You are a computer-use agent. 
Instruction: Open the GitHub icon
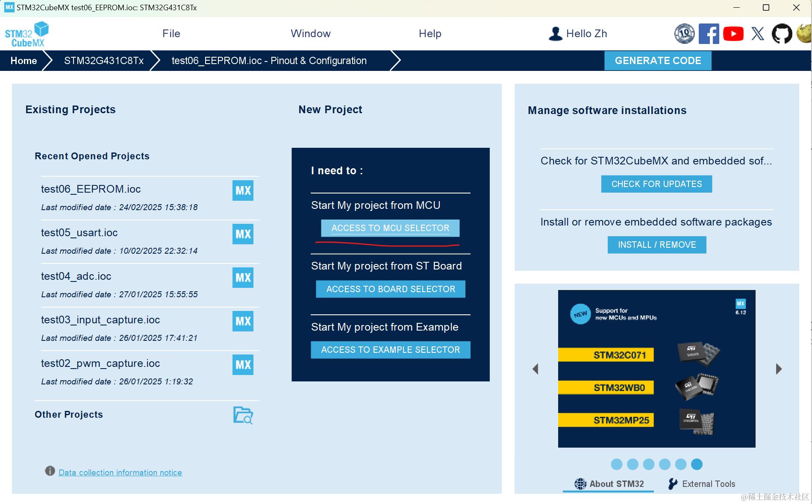point(782,34)
